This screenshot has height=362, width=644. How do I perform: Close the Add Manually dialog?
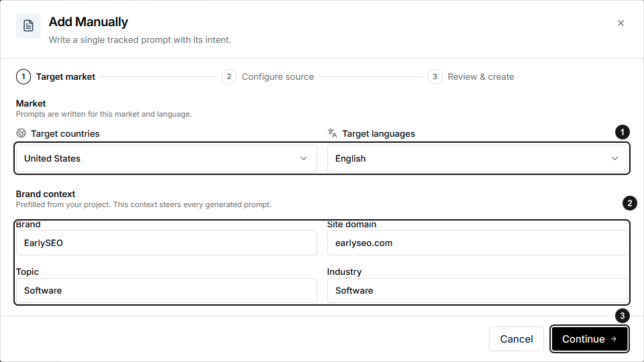[621, 23]
